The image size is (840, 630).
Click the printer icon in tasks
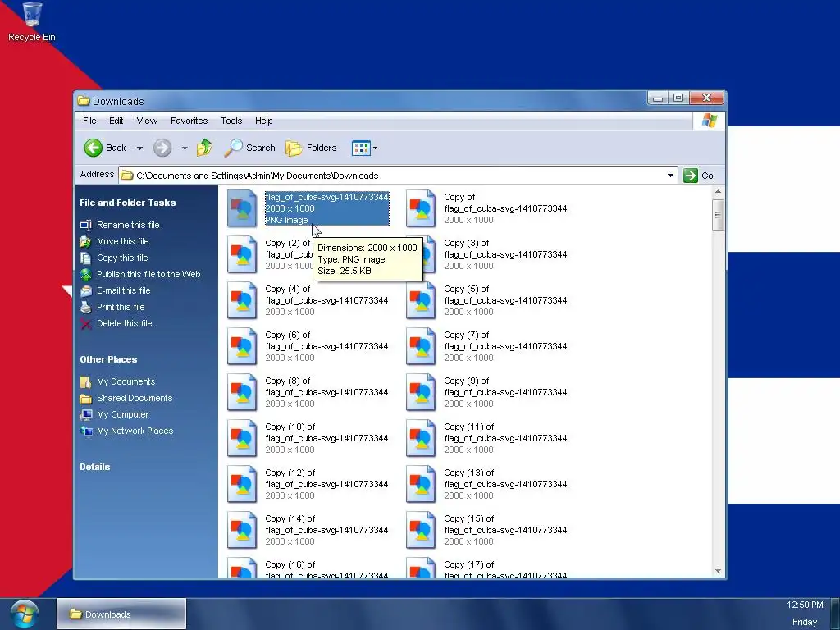[x=85, y=307]
